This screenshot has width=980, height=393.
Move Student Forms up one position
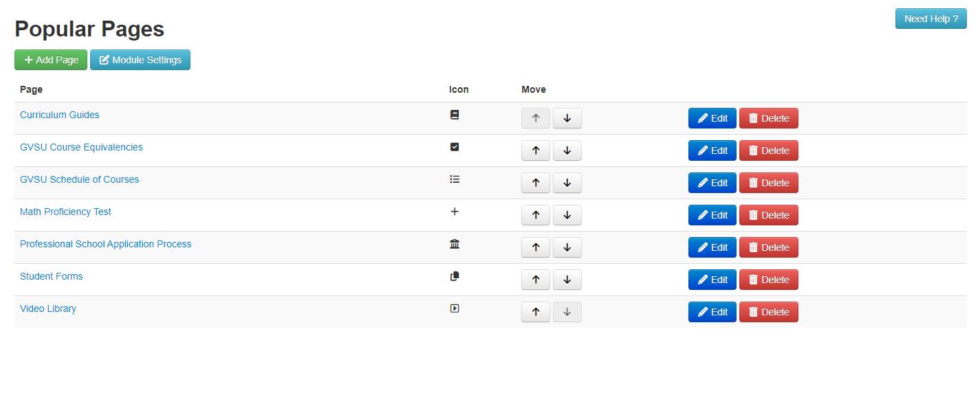click(x=536, y=280)
